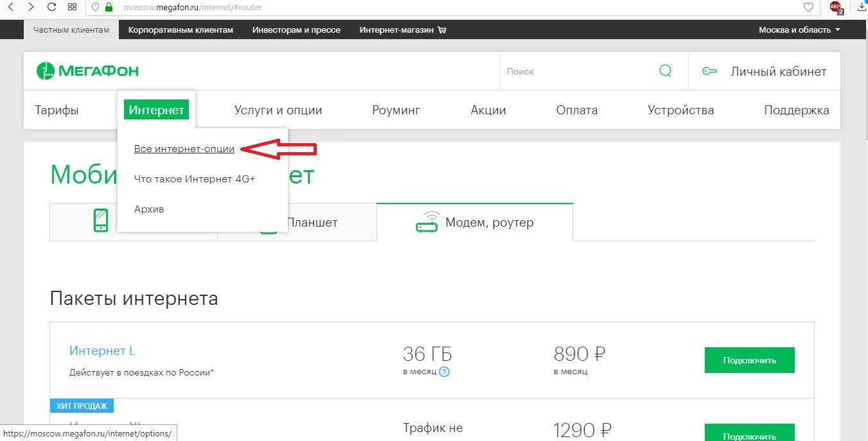Image resolution: width=868 pixels, height=441 pixels.
Task: Focus the Поиск search field
Action: tap(578, 71)
